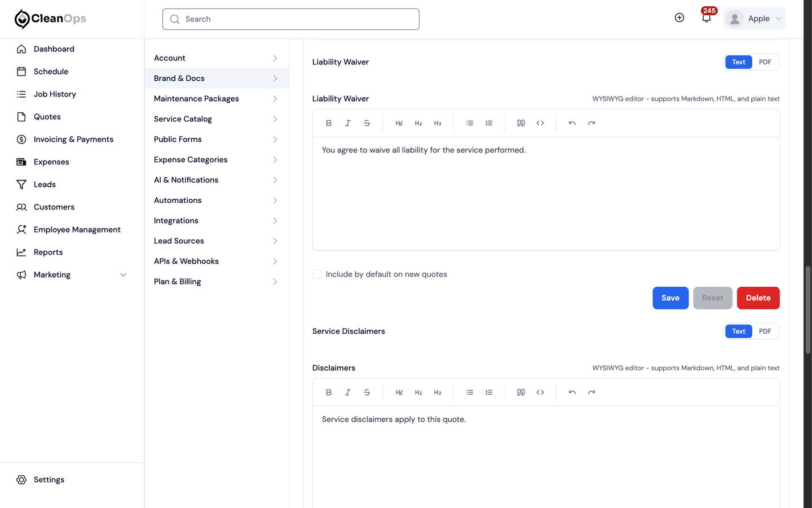Insert bullet list in Liability Waiver editor

click(470, 123)
